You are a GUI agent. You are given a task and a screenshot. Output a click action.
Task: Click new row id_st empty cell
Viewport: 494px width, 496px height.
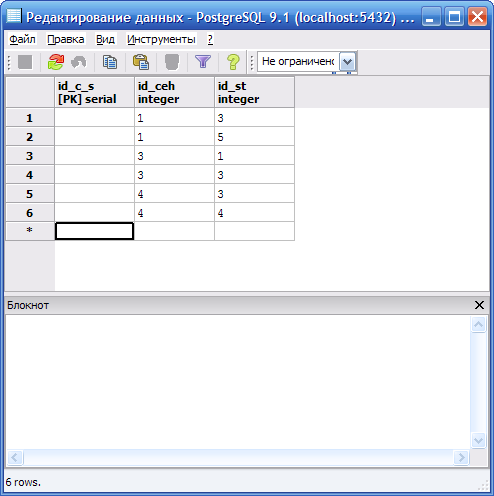(x=254, y=231)
